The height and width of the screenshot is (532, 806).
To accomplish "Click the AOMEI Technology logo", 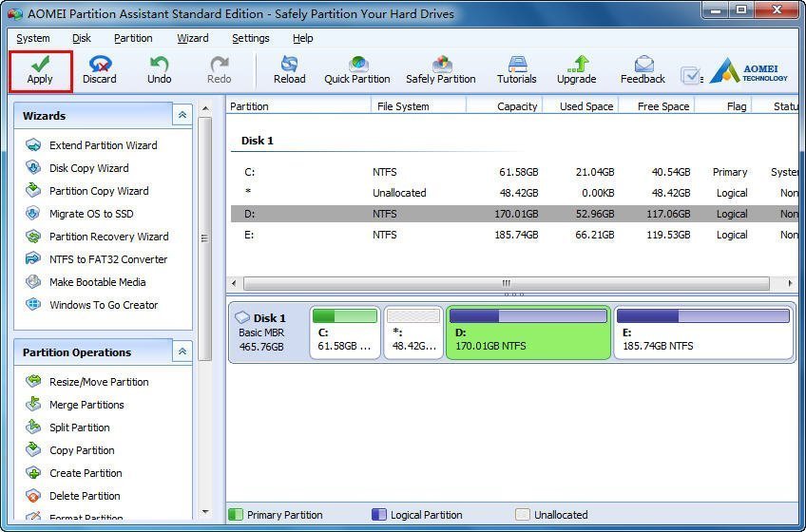I will (748, 70).
